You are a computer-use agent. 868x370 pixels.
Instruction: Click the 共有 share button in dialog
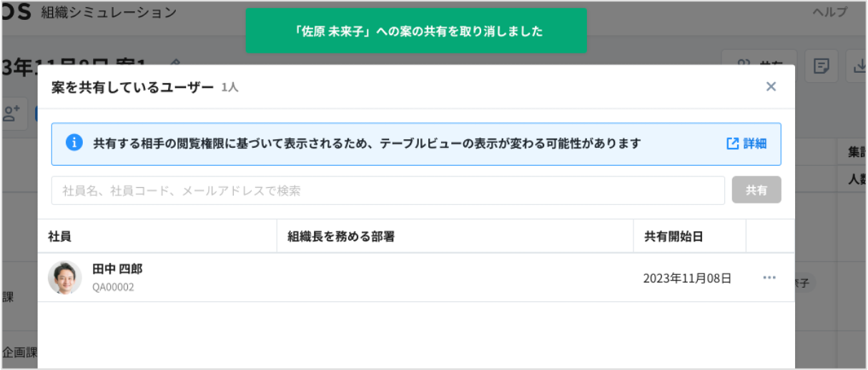[x=756, y=191]
